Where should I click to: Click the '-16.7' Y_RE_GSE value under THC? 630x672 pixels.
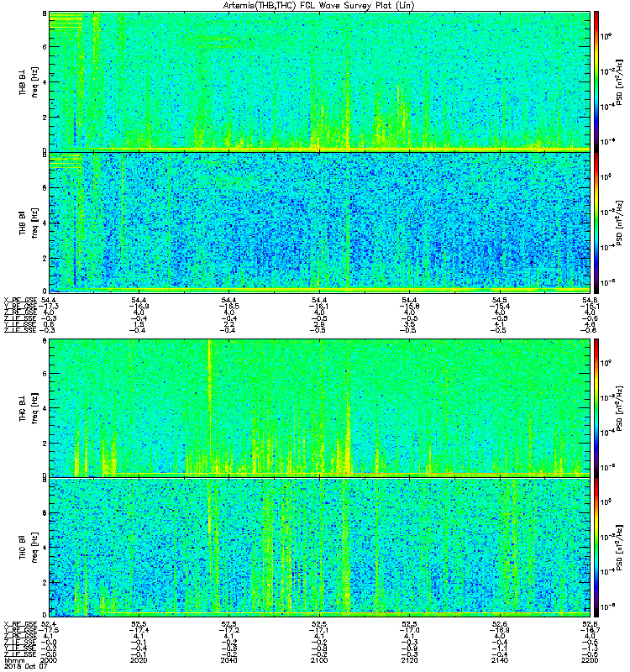pyautogui.click(x=590, y=630)
